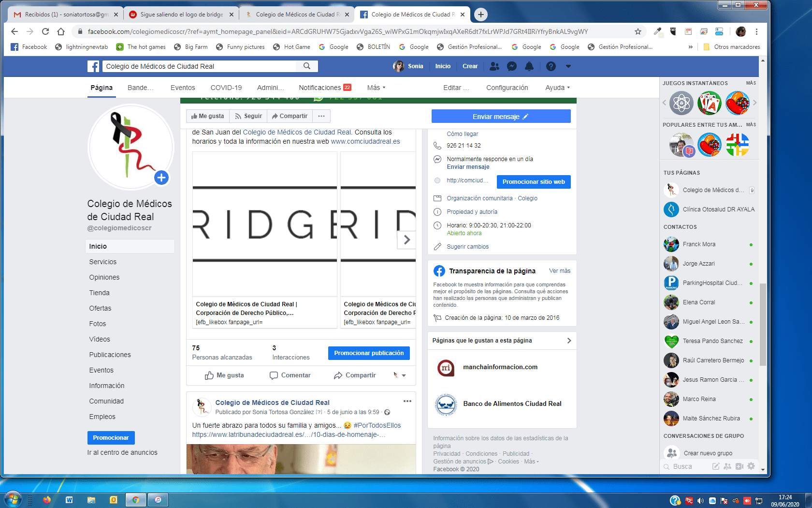Open post audience selector arrow beside Compartir
The width and height of the screenshot is (812, 508).
pos(400,375)
